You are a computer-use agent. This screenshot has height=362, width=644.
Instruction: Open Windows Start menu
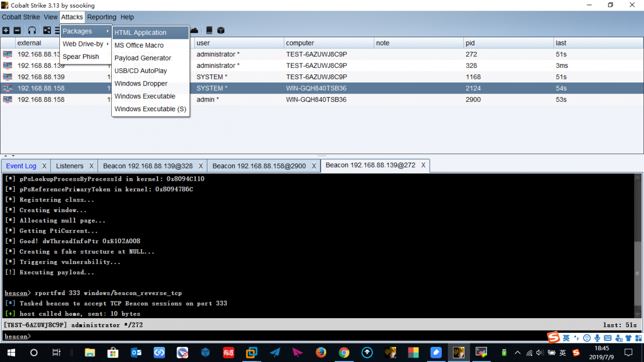coord(11,352)
